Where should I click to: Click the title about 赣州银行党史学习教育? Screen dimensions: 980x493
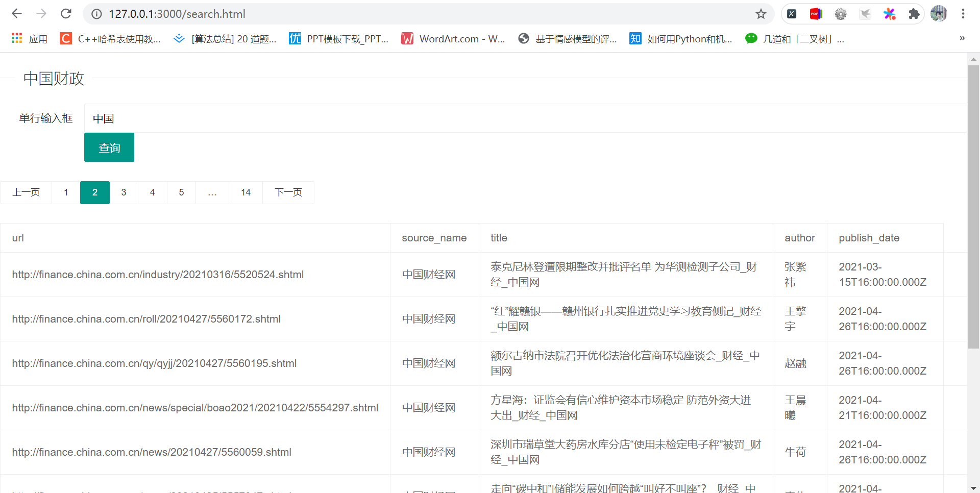[x=626, y=319]
